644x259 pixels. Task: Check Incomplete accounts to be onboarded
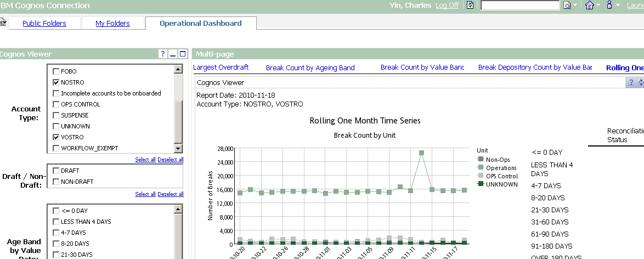(x=57, y=93)
